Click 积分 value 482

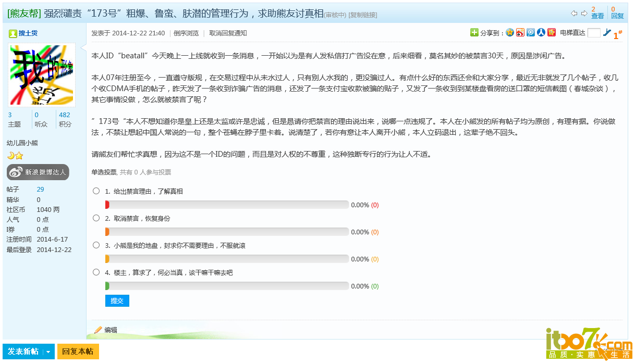[65, 115]
